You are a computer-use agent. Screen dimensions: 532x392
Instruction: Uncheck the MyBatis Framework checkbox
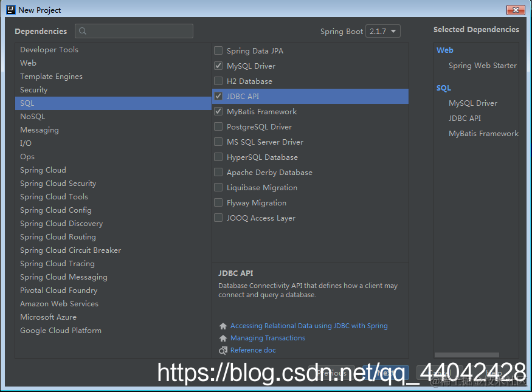click(x=218, y=111)
